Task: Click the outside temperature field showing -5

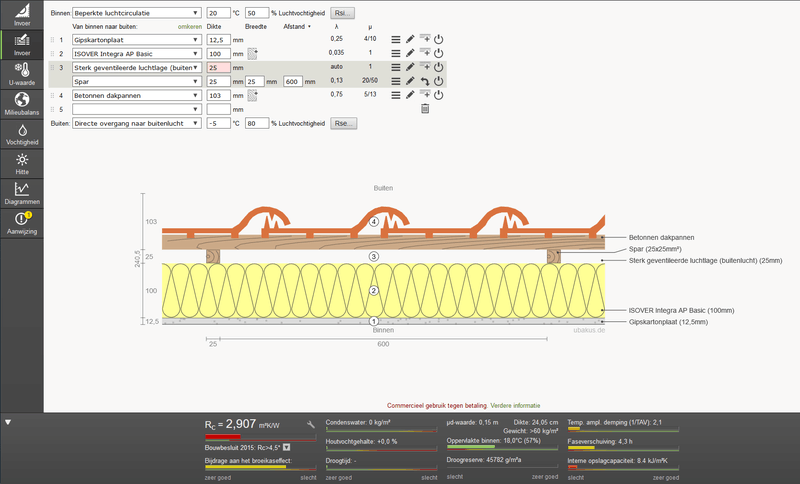Action: tap(218, 123)
